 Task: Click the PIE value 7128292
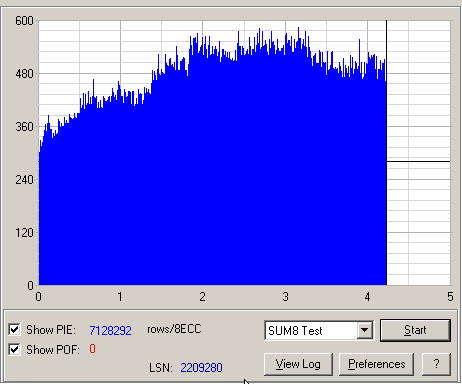[110, 330]
